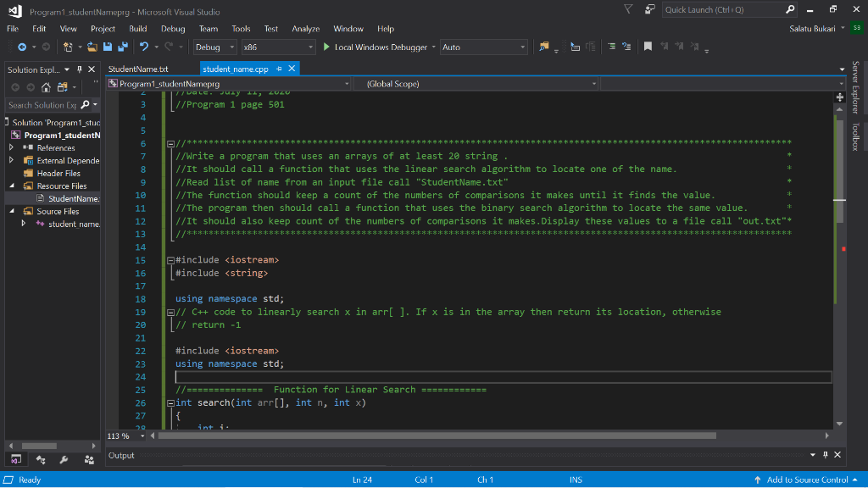Image resolution: width=868 pixels, height=488 pixels.
Task: Open a file using the Open File icon
Action: click(x=92, y=47)
